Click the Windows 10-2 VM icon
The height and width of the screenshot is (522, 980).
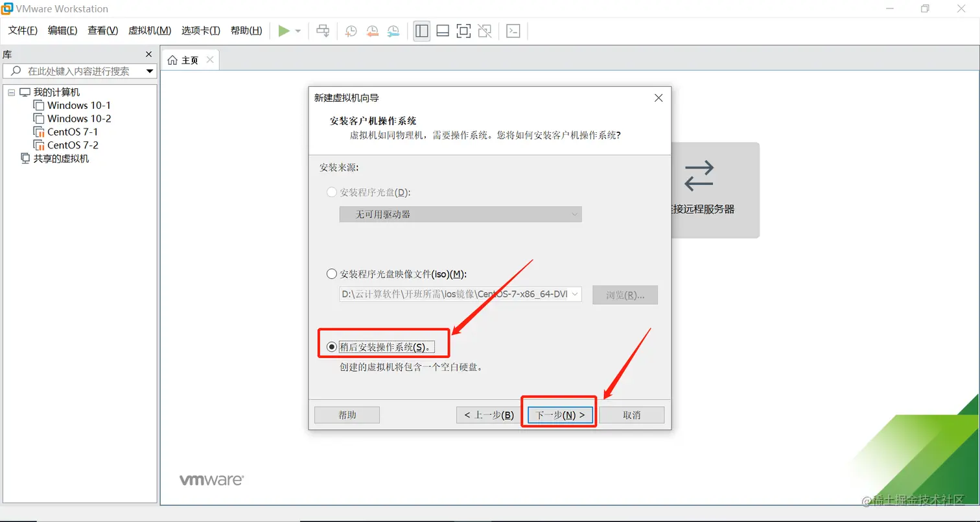39,119
